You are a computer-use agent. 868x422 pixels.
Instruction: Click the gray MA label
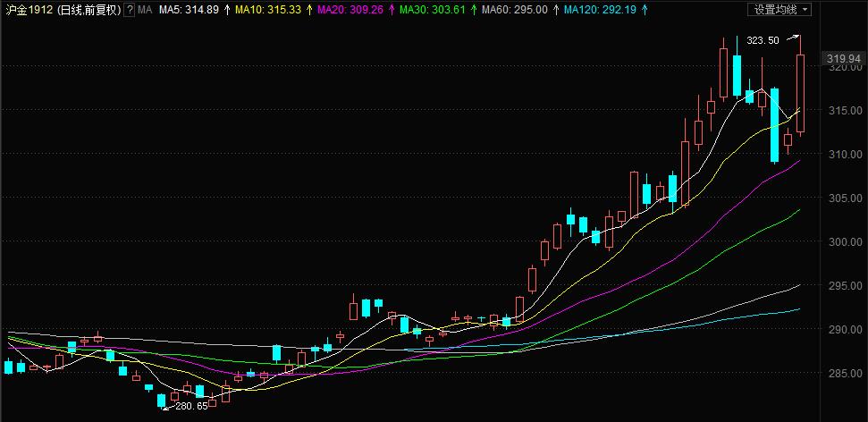pyautogui.click(x=145, y=10)
